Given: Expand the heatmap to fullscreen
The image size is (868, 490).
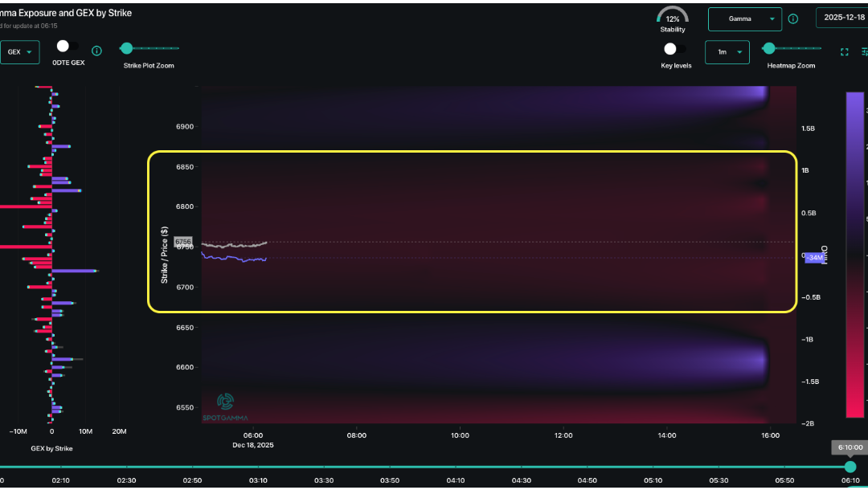Looking at the screenshot, I should [844, 51].
